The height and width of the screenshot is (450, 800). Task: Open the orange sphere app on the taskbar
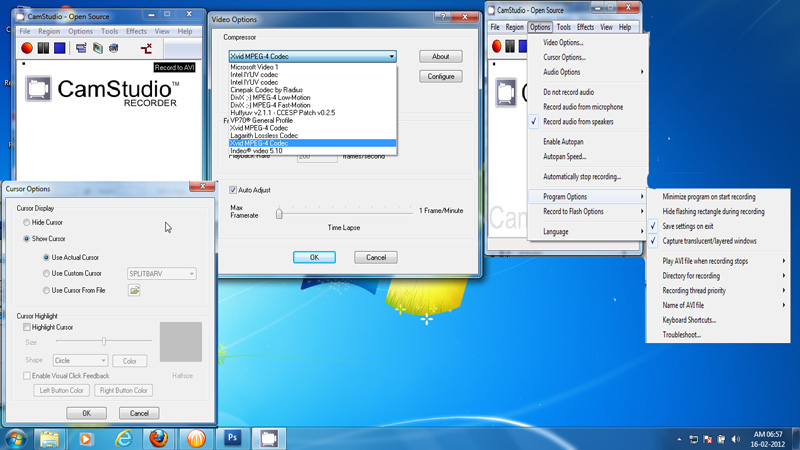pos(196,439)
